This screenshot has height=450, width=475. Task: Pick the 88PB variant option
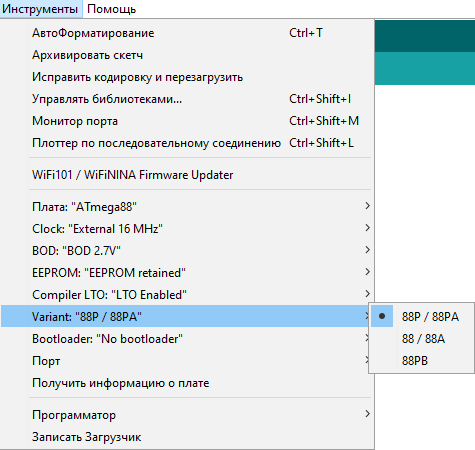tap(422, 360)
